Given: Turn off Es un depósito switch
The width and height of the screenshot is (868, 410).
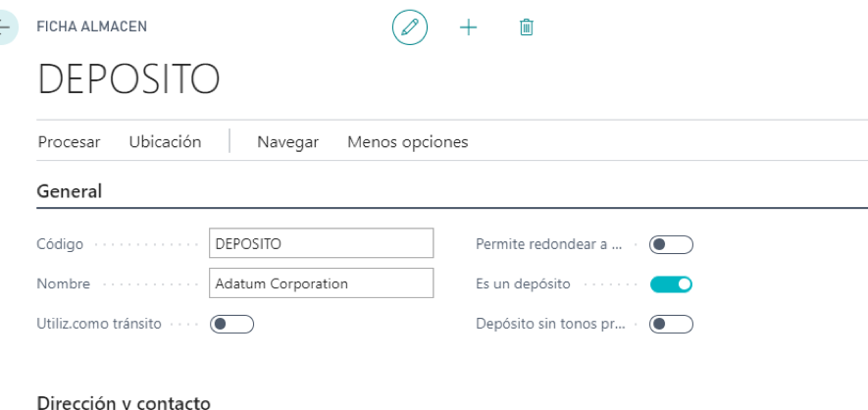Looking at the screenshot, I should [x=671, y=283].
